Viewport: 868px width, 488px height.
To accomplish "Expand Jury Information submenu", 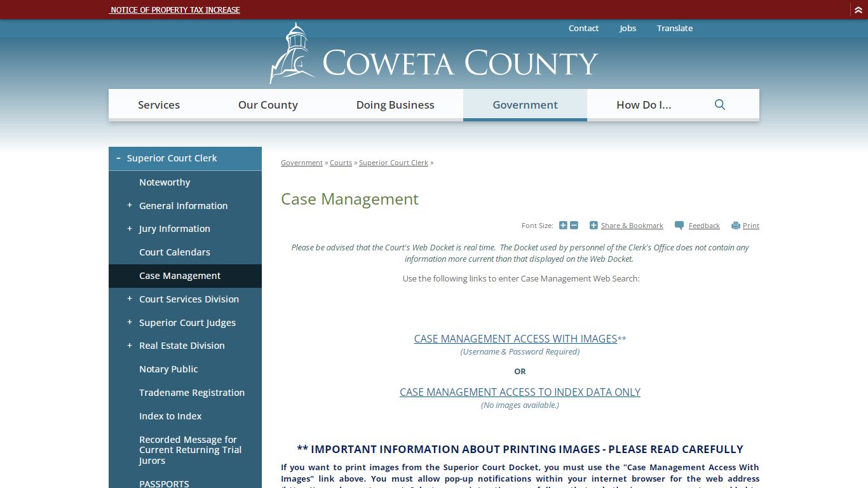I will (130, 229).
